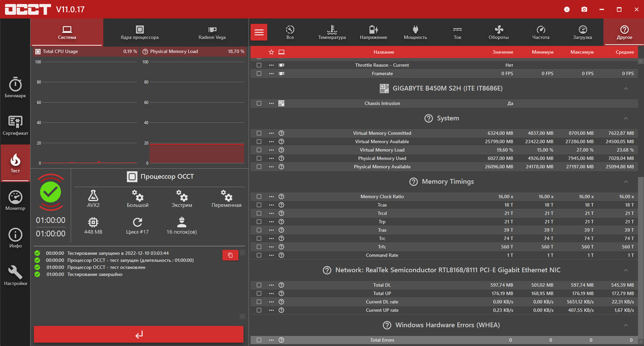Check the Total Errors checkbox
644x346 pixels.
(x=259, y=340)
